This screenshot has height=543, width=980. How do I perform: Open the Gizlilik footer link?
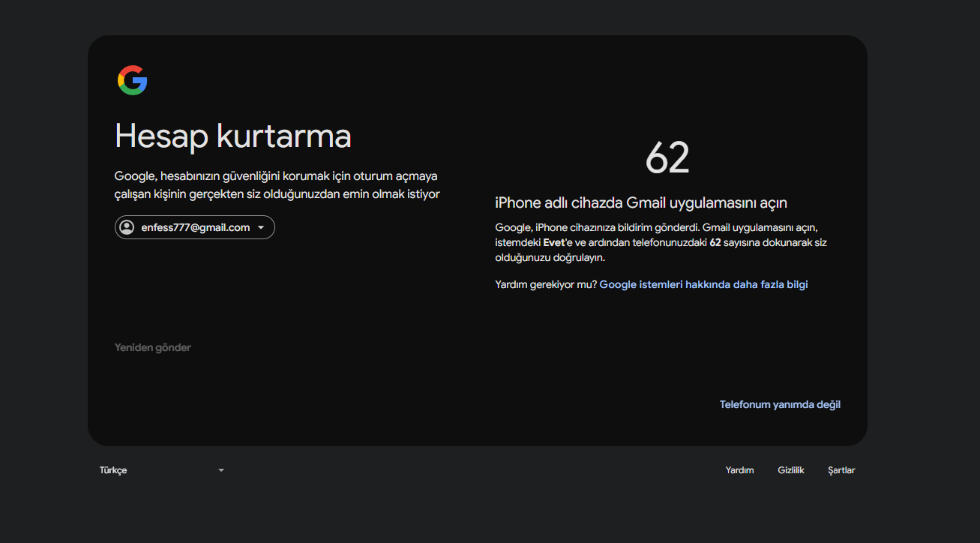[x=791, y=470]
